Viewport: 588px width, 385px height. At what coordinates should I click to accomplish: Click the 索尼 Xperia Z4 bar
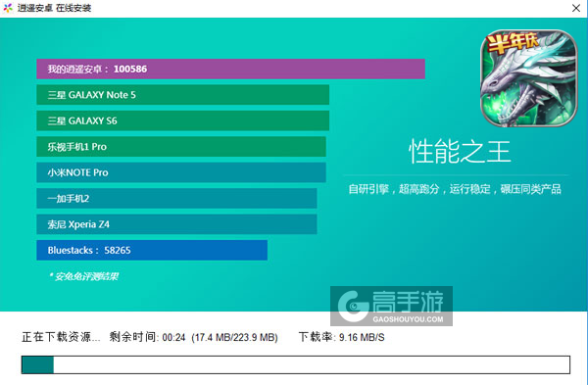click(176, 224)
